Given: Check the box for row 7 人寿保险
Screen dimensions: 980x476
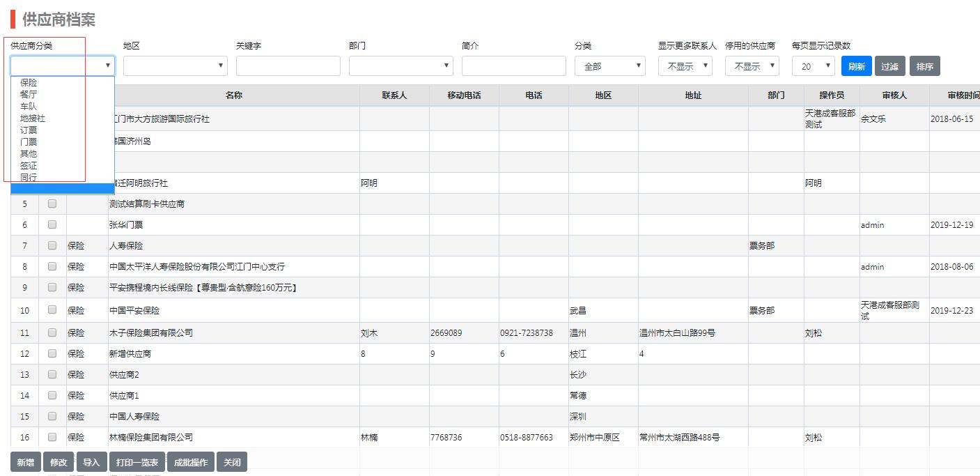Looking at the screenshot, I should click(x=52, y=245).
